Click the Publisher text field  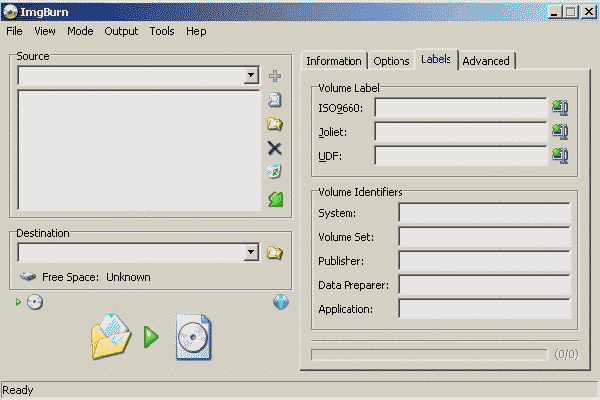coord(484,260)
